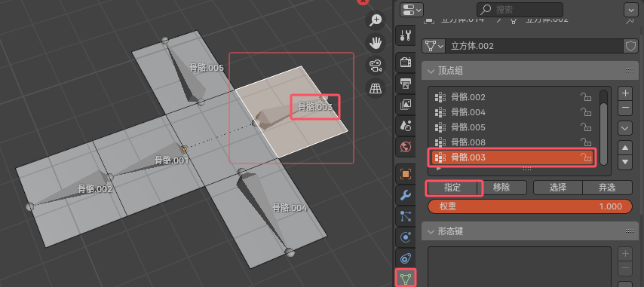
Task: Click the 骨骼.004 bone label in viewport
Action: (x=290, y=208)
